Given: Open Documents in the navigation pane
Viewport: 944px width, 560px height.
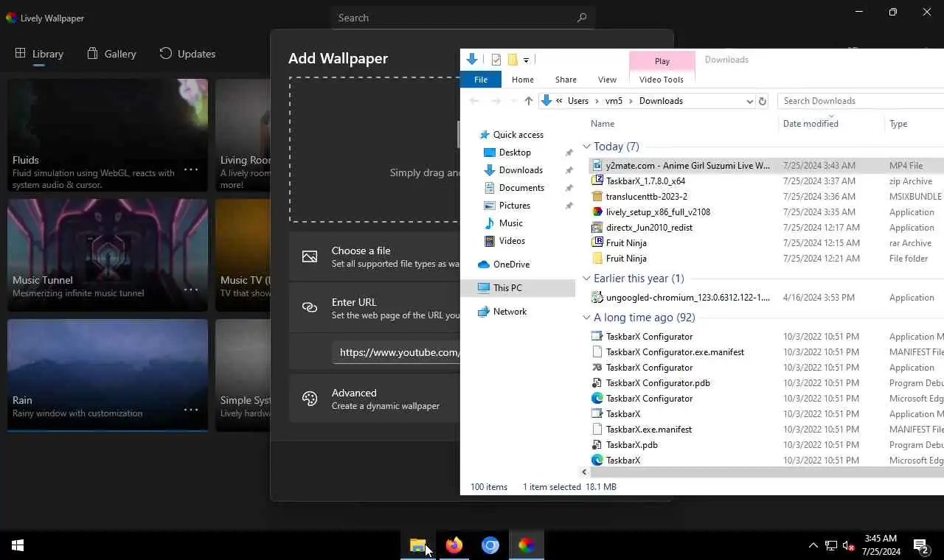Looking at the screenshot, I should [x=521, y=188].
